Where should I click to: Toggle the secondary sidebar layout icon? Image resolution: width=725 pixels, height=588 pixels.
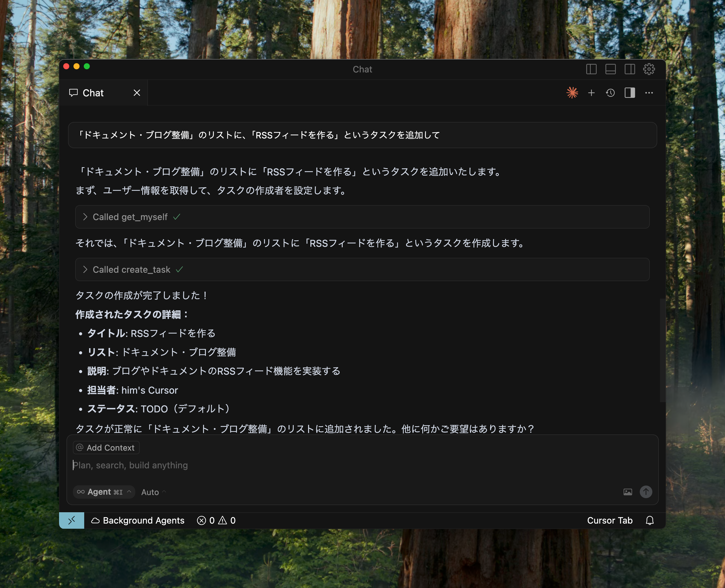click(630, 69)
